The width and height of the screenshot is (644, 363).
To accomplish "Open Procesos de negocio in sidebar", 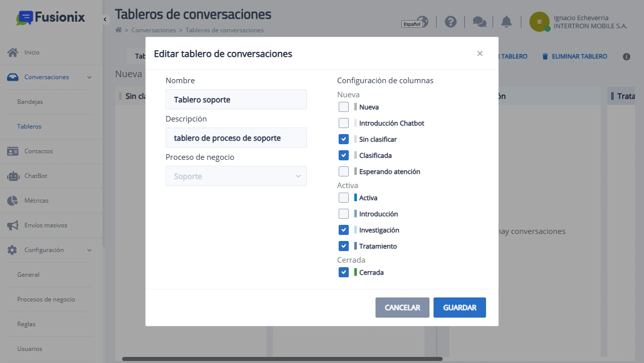I will [46, 299].
